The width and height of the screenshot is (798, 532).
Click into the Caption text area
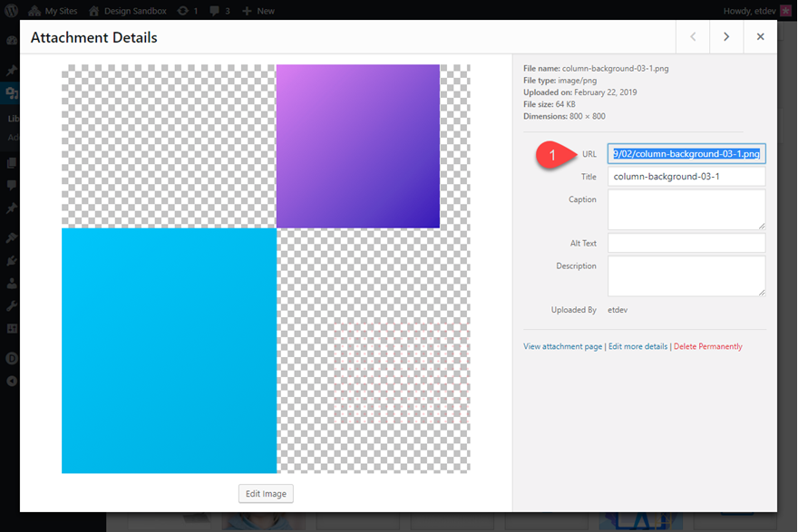point(686,209)
